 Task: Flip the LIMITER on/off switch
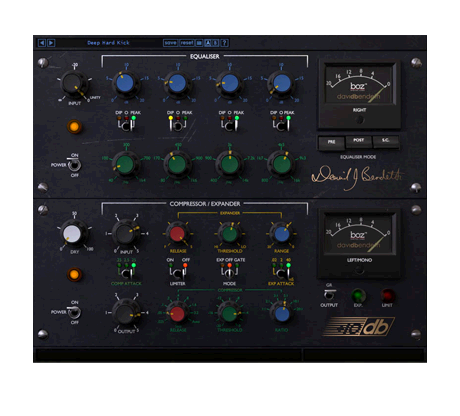[178, 273]
